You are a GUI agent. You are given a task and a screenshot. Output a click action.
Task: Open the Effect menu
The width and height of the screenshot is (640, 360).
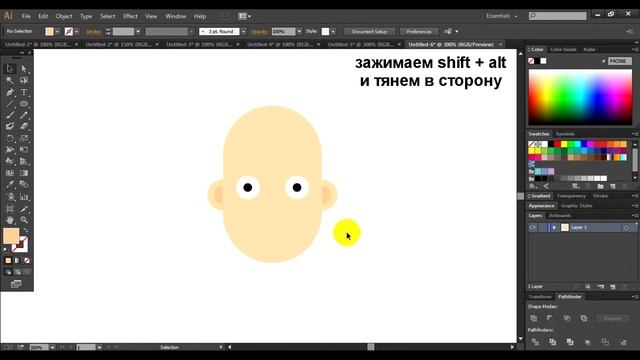[130, 16]
